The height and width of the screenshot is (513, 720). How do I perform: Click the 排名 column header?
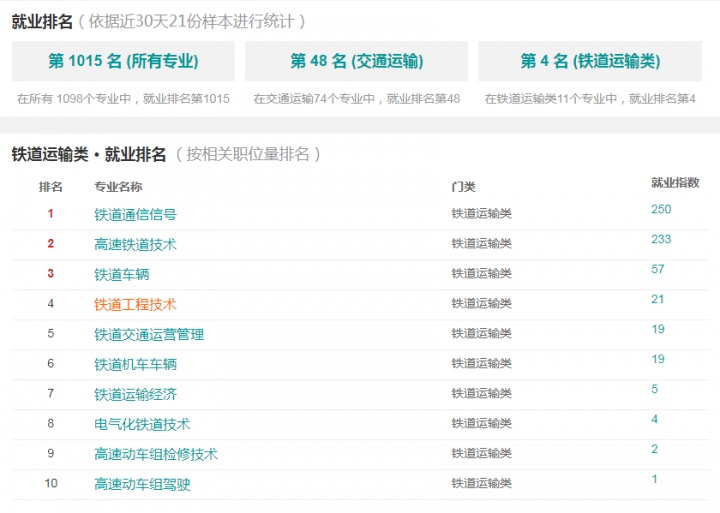click(51, 187)
